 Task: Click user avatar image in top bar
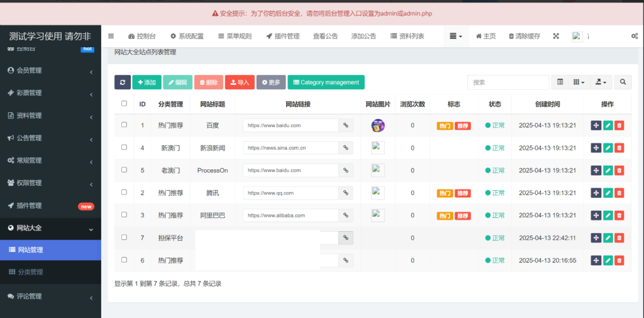click(x=577, y=36)
